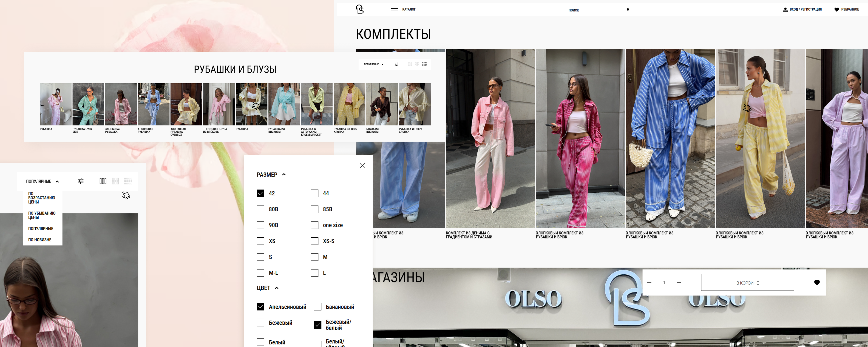This screenshot has width=868, height=347.
Task: Tick the Банановый color checkbox
Action: tap(317, 307)
